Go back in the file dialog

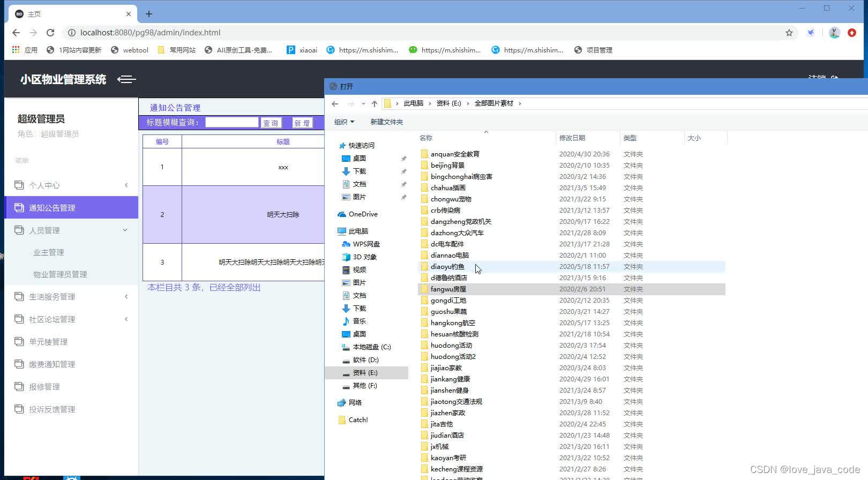pos(335,103)
